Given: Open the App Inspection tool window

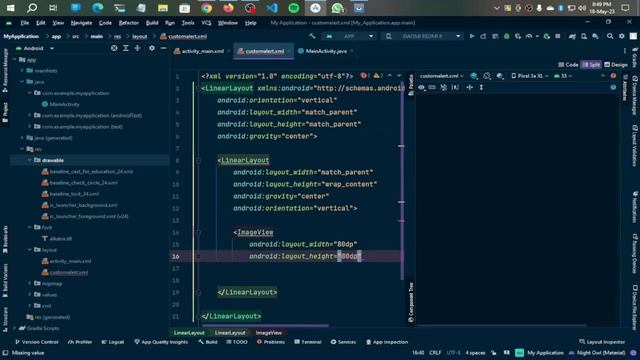Looking at the screenshot, I should click(x=387, y=342).
